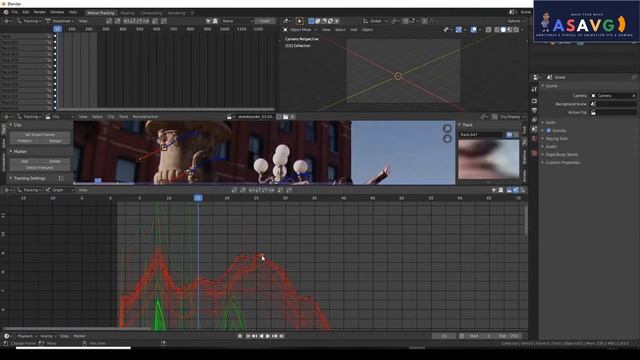Click the current frame marker in dopesheet
Image resolution: width=640 pixels, height=360 pixels.
[58, 29]
